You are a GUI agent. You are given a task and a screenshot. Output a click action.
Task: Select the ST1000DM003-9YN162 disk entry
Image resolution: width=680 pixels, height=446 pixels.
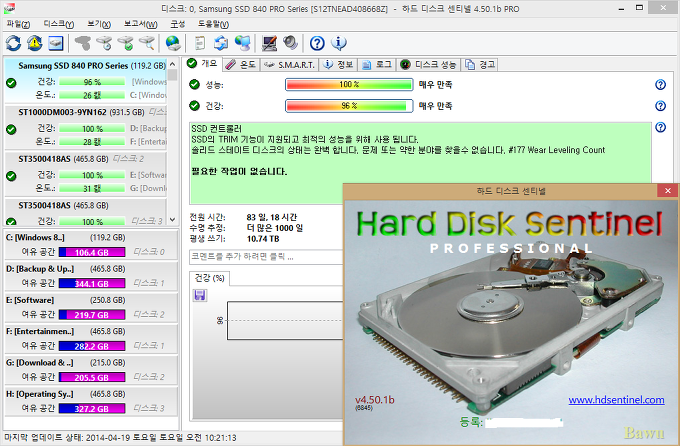coord(85,127)
